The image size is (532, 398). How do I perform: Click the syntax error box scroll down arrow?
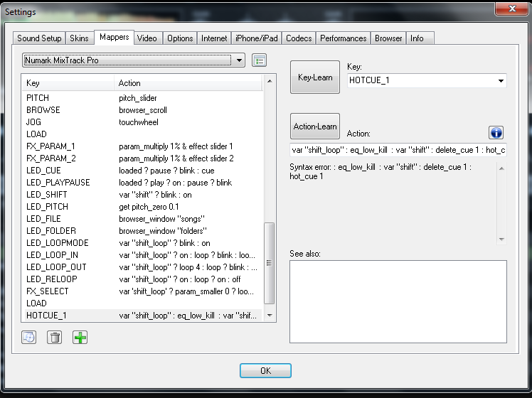pos(501,240)
